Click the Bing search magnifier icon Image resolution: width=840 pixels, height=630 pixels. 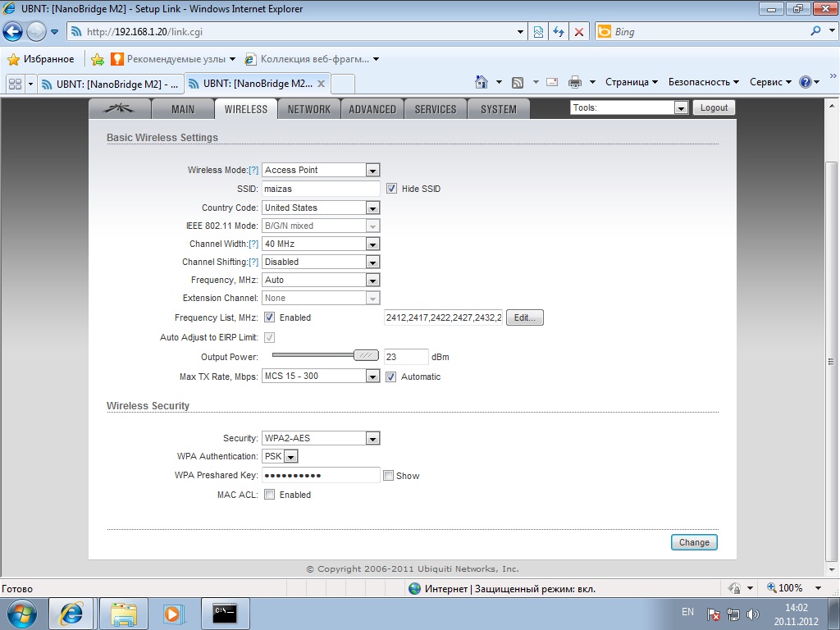pos(815,31)
